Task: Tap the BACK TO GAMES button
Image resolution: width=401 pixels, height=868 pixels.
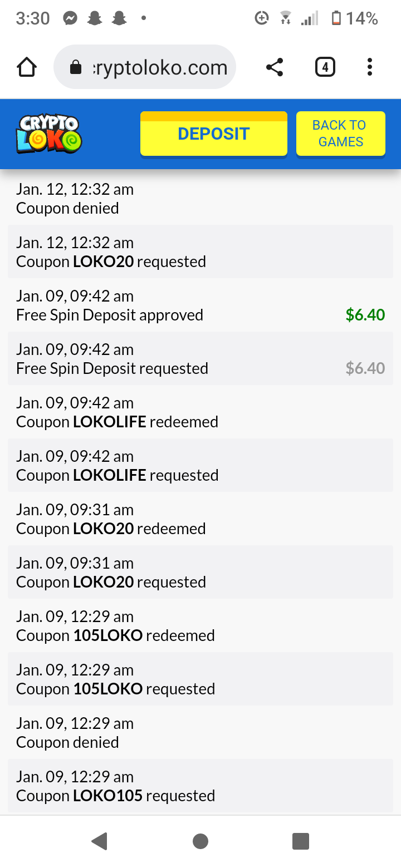Action: pos(340,134)
